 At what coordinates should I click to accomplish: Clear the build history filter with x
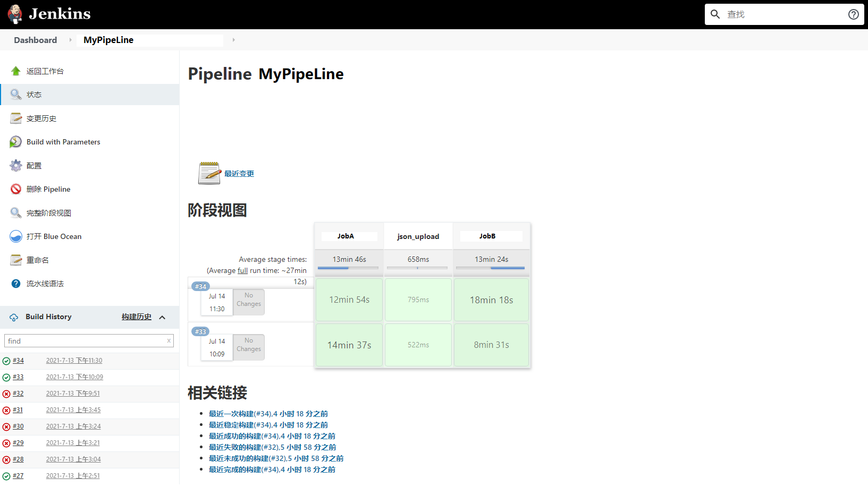coord(169,340)
